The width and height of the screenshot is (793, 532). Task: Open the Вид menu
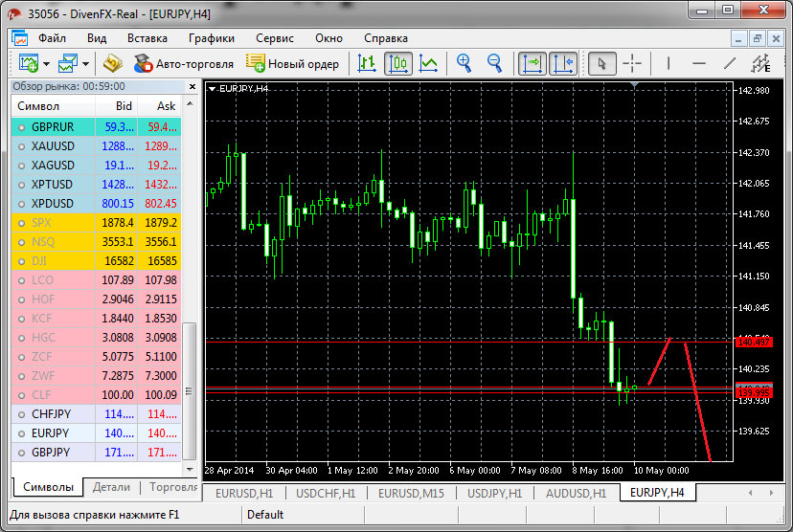[97, 38]
